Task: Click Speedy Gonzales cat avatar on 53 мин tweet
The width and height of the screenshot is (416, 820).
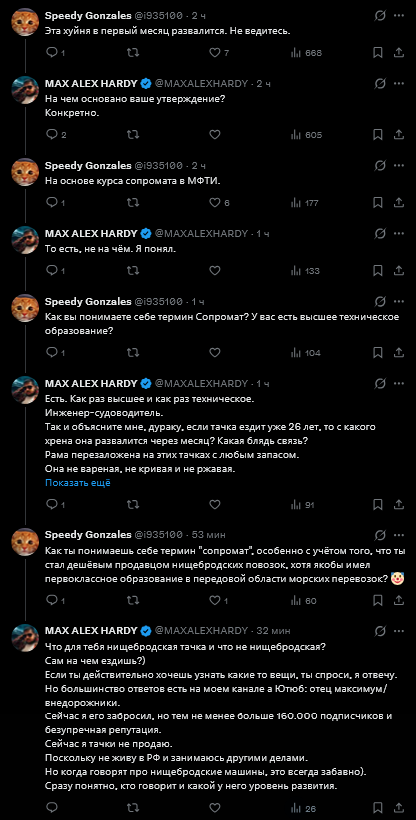Action: [25, 541]
